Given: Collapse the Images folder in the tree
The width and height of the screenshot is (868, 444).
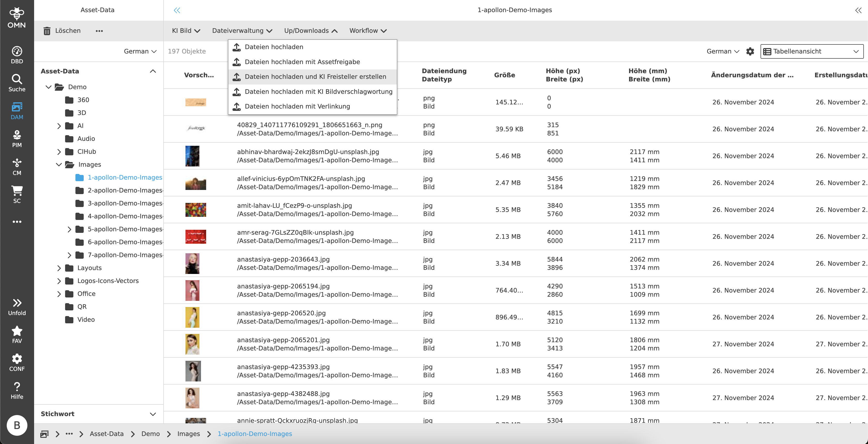Looking at the screenshot, I should (59, 165).
